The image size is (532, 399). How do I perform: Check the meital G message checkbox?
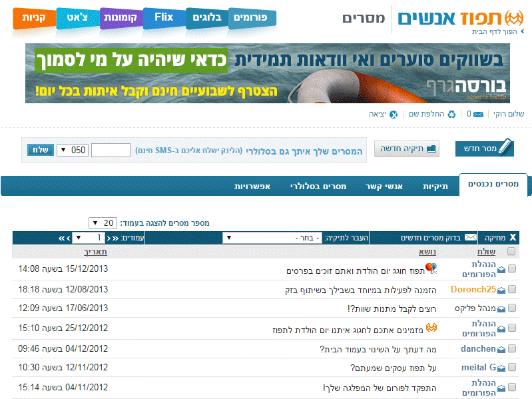(512, 367)
